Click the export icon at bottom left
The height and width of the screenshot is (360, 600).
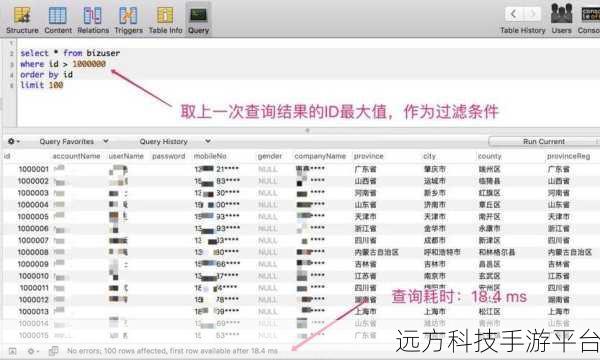tap(12, 351)
